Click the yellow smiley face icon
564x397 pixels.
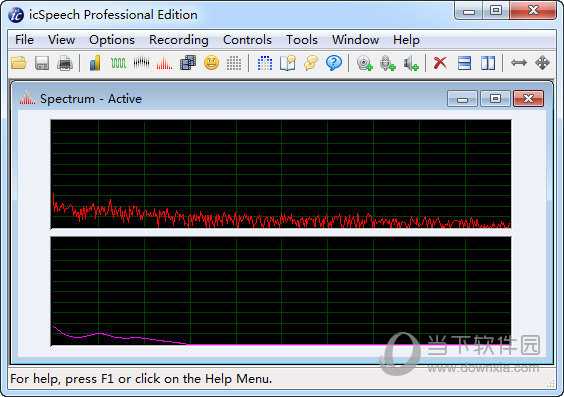pos(211,63)
